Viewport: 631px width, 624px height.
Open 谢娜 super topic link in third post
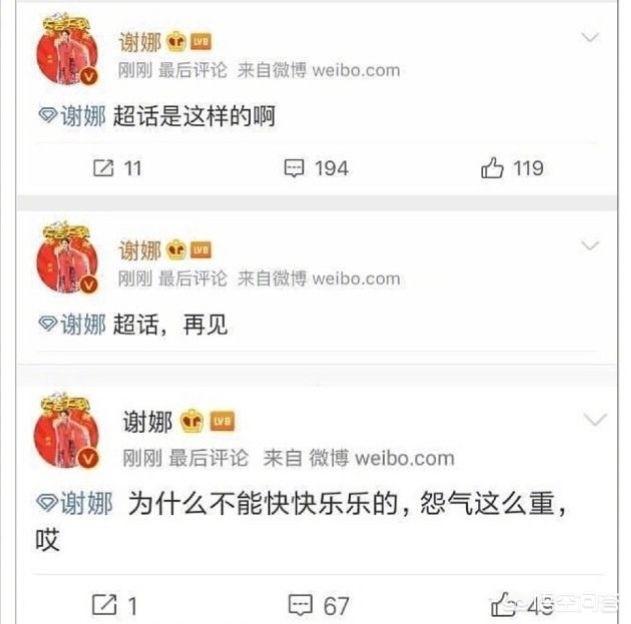[74, 503]
